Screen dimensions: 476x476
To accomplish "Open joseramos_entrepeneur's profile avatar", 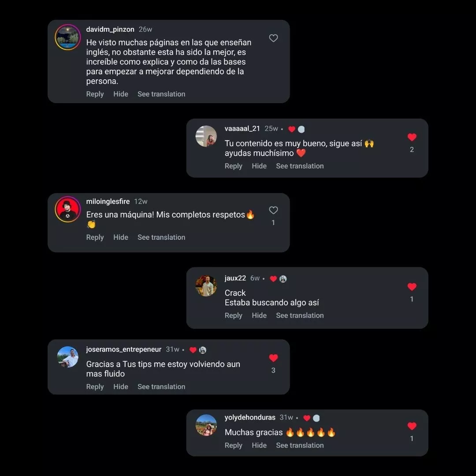I will pos(68,357).
